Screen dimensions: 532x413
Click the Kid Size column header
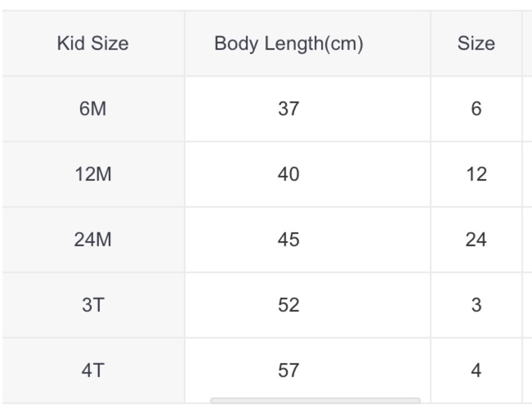tap(93, 43)
